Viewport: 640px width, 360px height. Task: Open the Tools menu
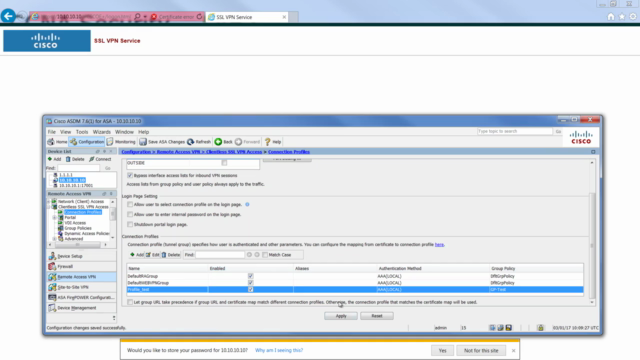(82, 132)
